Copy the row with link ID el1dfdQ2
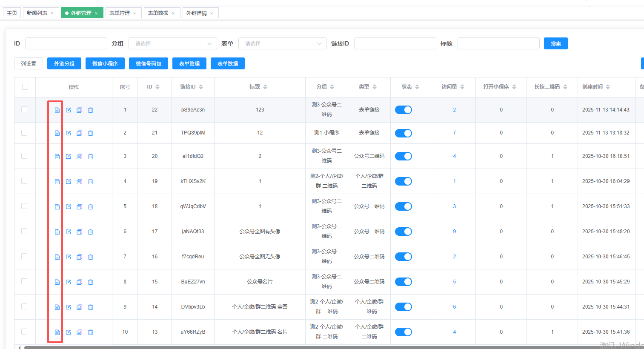644x349 pixels. coord(79,157)
